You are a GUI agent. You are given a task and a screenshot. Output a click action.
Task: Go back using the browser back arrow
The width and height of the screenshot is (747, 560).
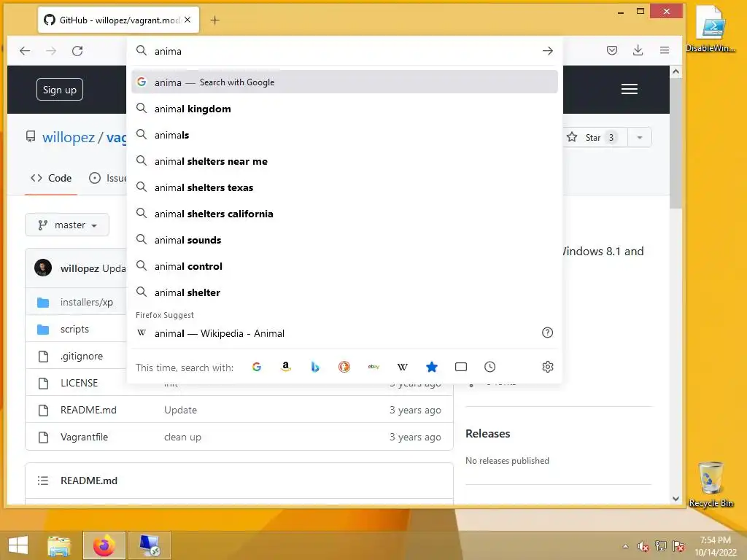point(25,50)
